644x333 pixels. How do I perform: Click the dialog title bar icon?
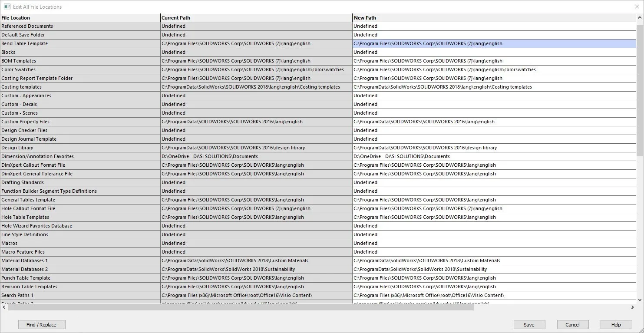pyautogui.click(x=7, y=7)
